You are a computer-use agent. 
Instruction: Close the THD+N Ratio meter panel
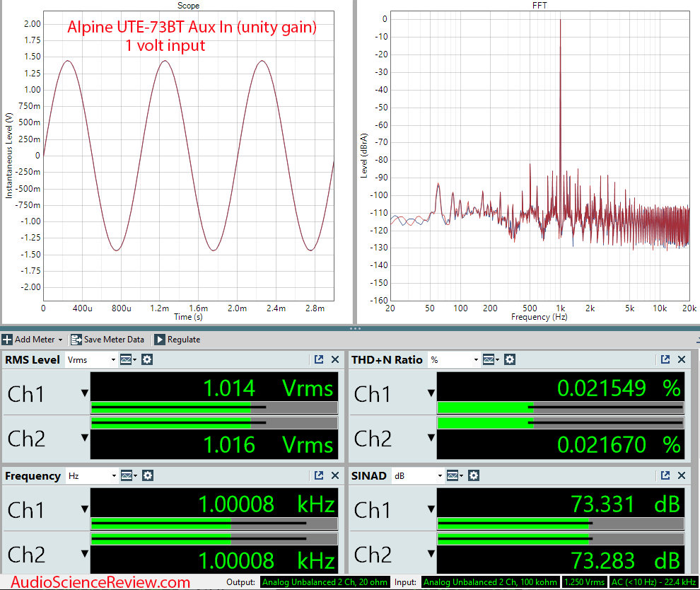point(682,359)
